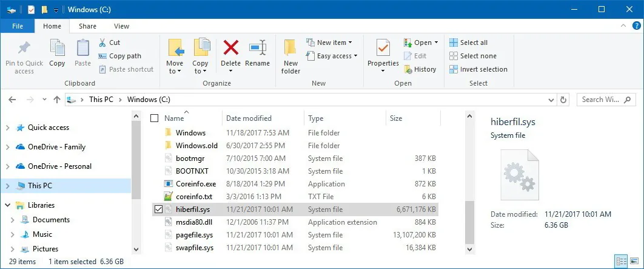
Task: Sort by Date modified column
Action: pyautogui.click(x=263, y=118)
